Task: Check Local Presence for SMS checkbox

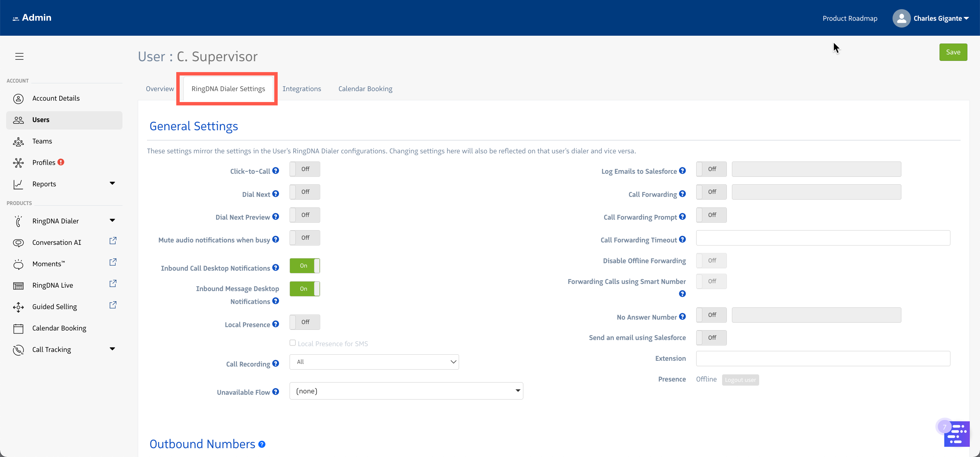Action: pyautogui.click(x=293, y=343)
